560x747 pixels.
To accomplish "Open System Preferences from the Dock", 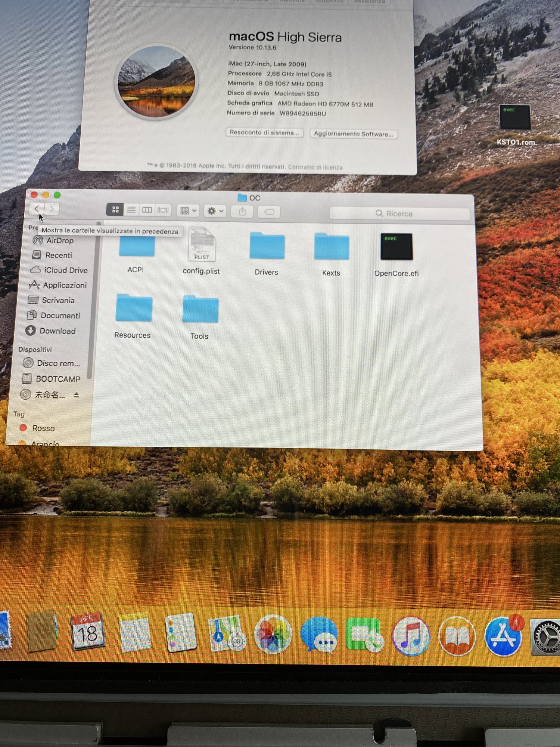I will pyautogui.click(x=546, y=637).
